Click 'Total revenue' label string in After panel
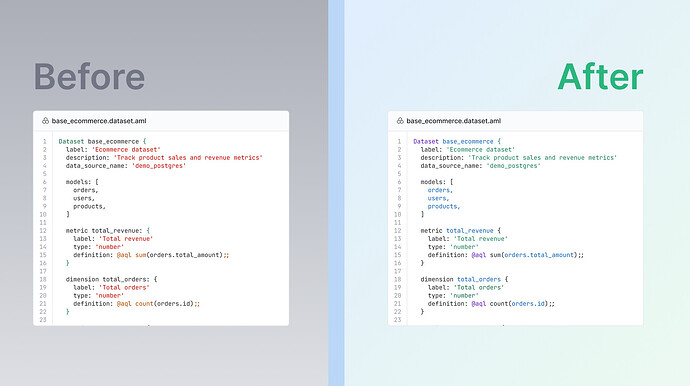Viewport: 690px width, 386px height. point(481,239)
